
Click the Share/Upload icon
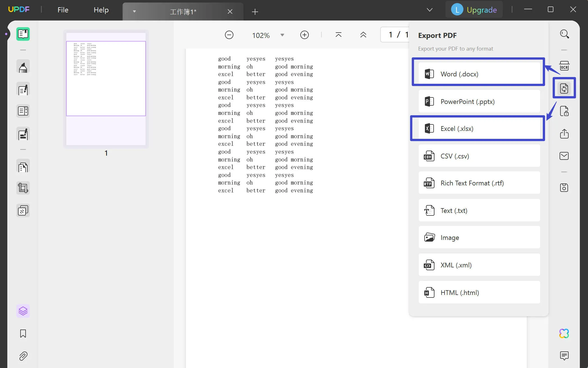point(564,133)
